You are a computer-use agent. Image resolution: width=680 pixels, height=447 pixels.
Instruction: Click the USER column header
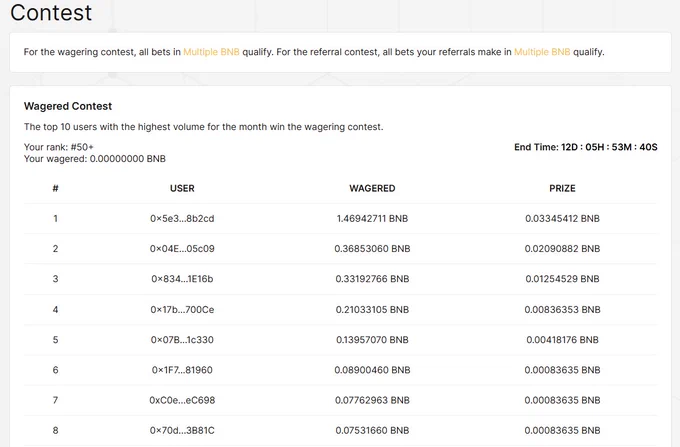pyautogui.click(x=182, y=188)
